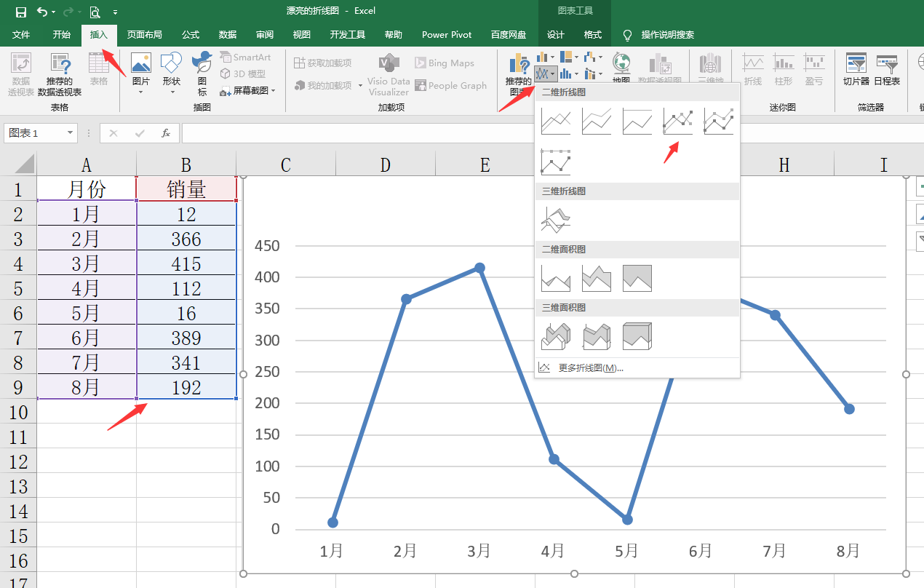Image resolution: width=924 pixels, height=588 pixels.
Task: Click the Bing Maps add-in
Action: pos(445,63)
